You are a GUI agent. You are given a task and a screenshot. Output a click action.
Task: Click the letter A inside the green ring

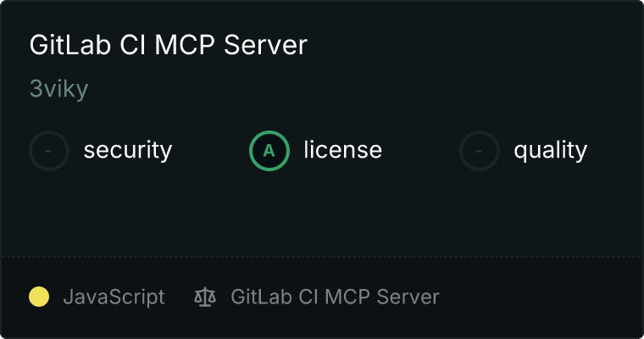269,151
